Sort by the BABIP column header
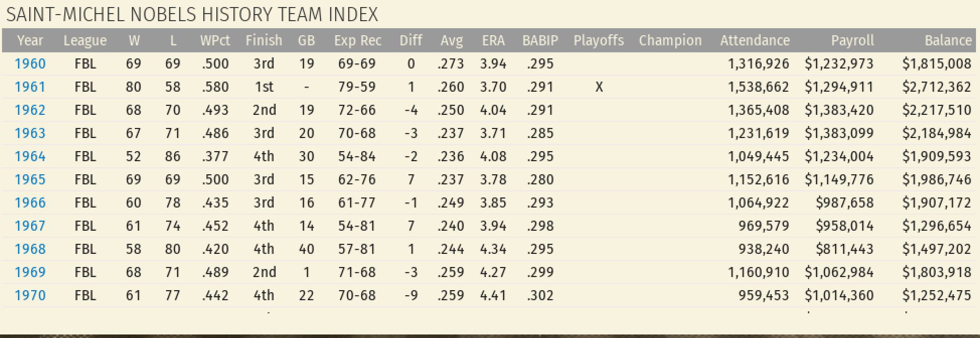 pyautogui.click(x=540, y=41)
